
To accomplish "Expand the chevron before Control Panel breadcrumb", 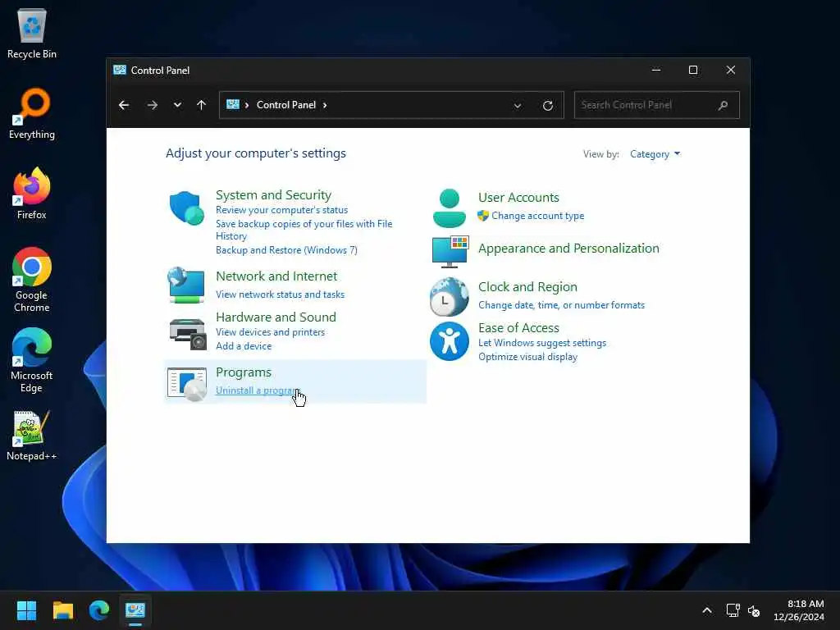I will [x=247, y=105].
